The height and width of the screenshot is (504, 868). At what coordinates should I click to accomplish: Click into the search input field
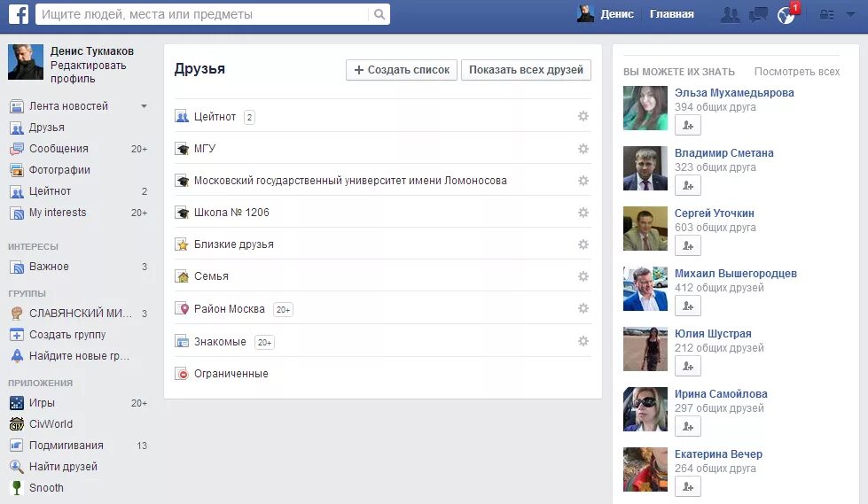click(x=203, y=14)
